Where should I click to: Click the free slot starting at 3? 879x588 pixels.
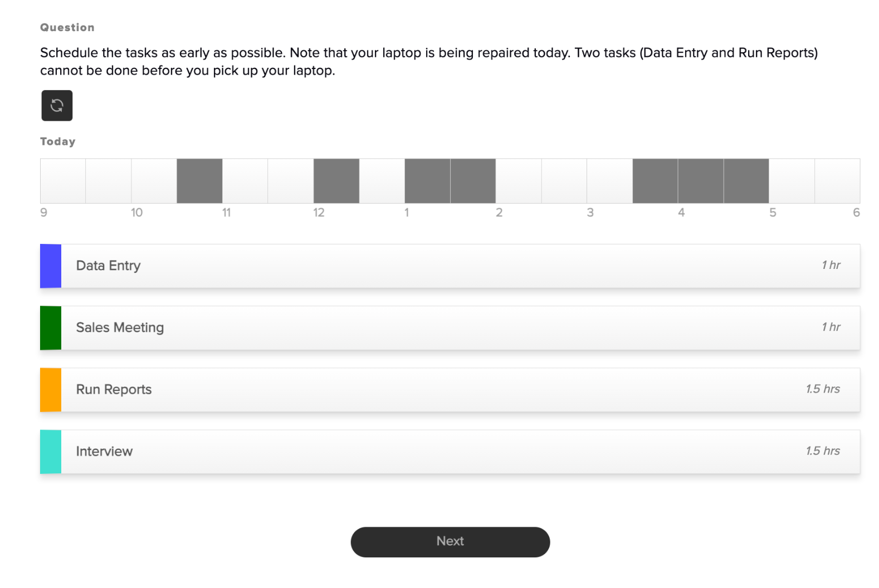pyautogui.click(x=609, y=181)
